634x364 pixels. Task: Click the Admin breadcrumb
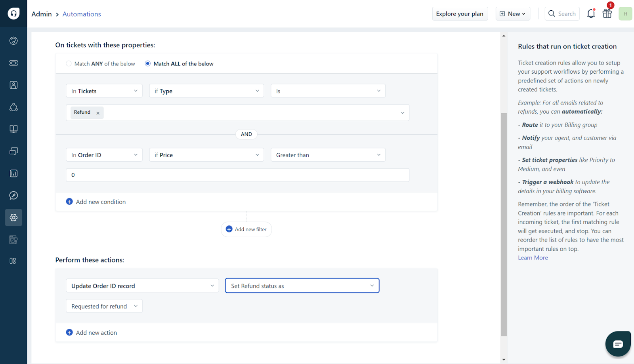pyautogui.click(x=42, y=14)
